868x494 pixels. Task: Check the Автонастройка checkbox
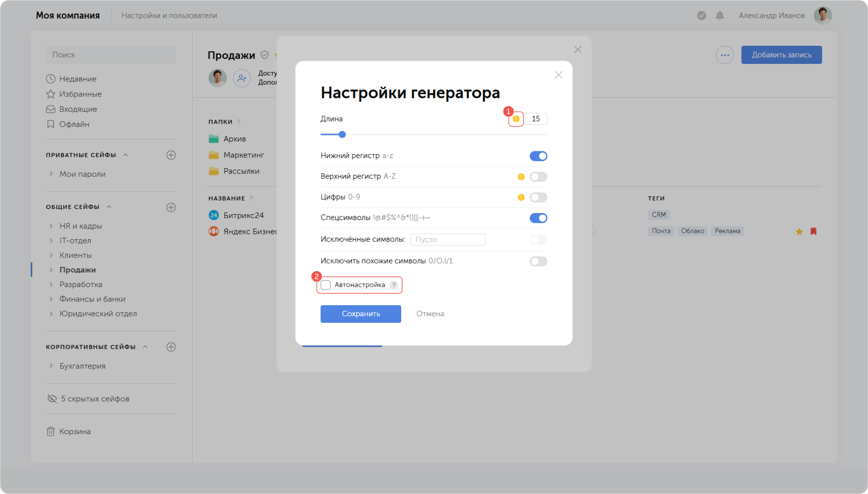click(326, 285)
